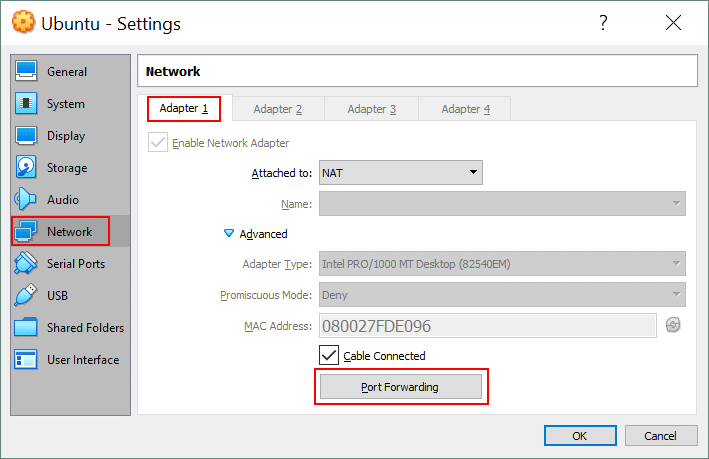Open the Promiscuous Mode dropdown

[501, 295]
